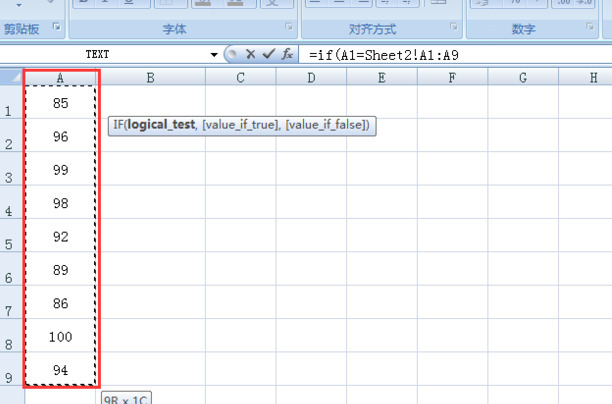Click the cell containing 85
612x404 pixels.
pos(60,102)
